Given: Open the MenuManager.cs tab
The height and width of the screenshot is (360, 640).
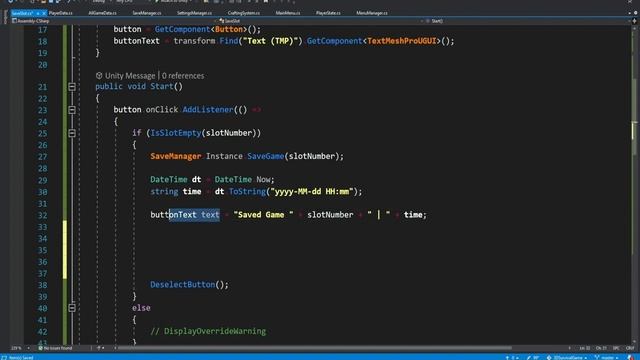Looking at the screenshot, I should coord(372,13).
